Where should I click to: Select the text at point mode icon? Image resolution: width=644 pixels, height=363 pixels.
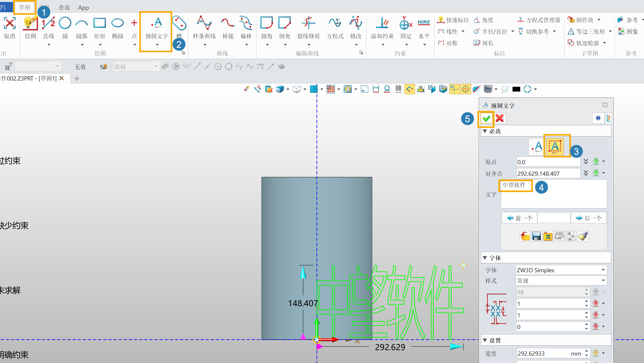tap(537, 147)
